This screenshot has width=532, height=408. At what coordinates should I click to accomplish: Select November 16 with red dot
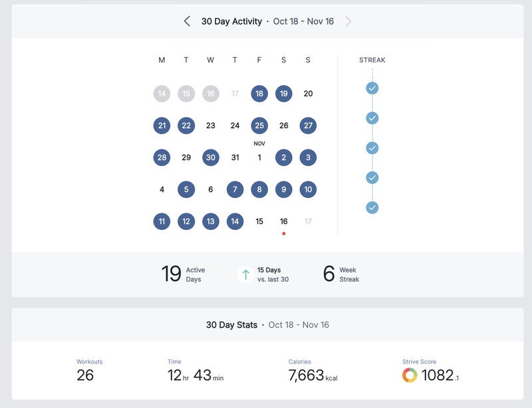click(x=284, y=221)
